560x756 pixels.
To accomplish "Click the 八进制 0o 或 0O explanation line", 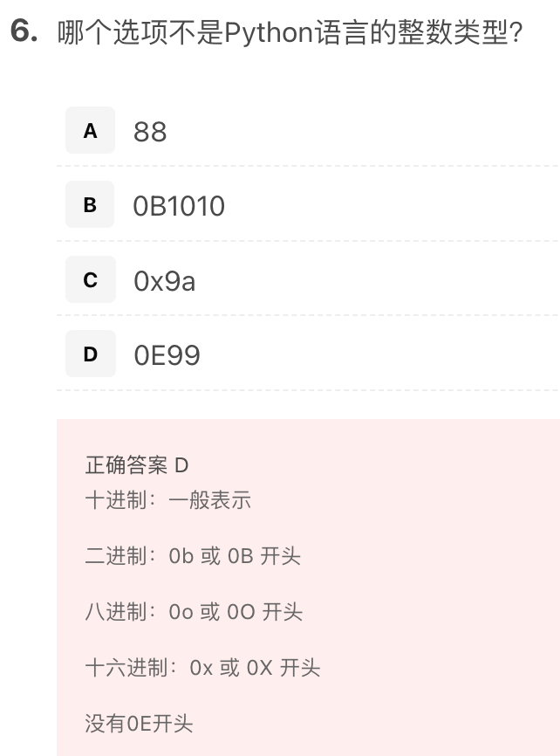I will click(x=194, y=612).
